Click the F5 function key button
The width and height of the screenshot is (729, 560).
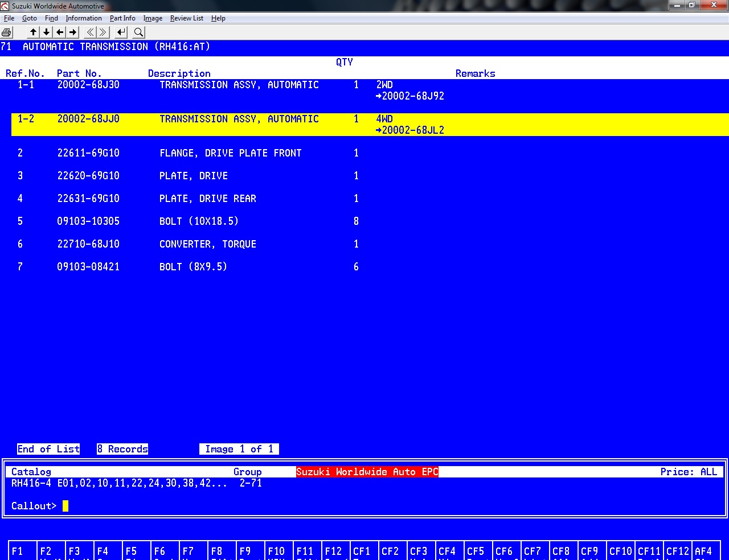click(x=137, y=551)
